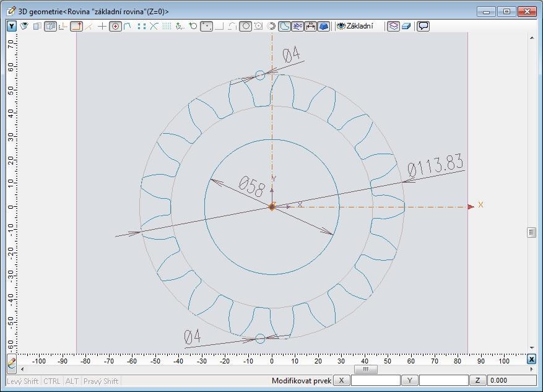Click the two overlapping rectangles icon

(37, 26)
